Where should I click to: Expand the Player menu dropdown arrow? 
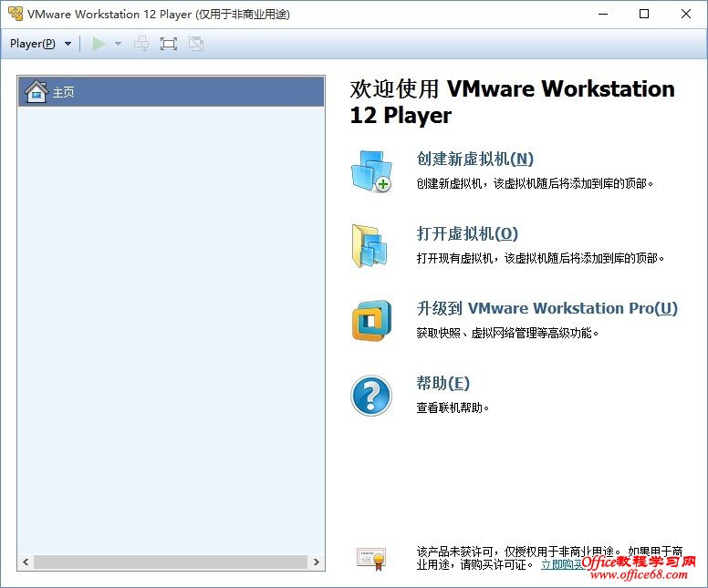[68, 44]
